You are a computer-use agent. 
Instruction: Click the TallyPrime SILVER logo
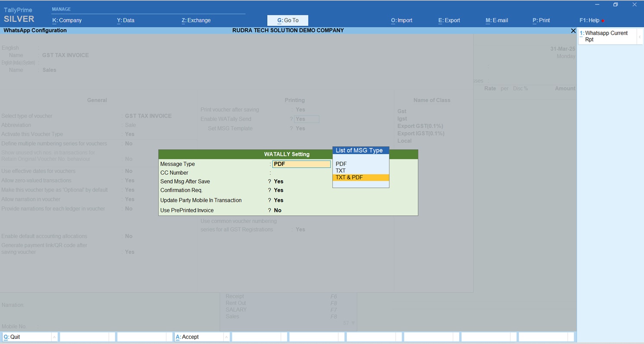pyautogui.click(x=19, y=15)
